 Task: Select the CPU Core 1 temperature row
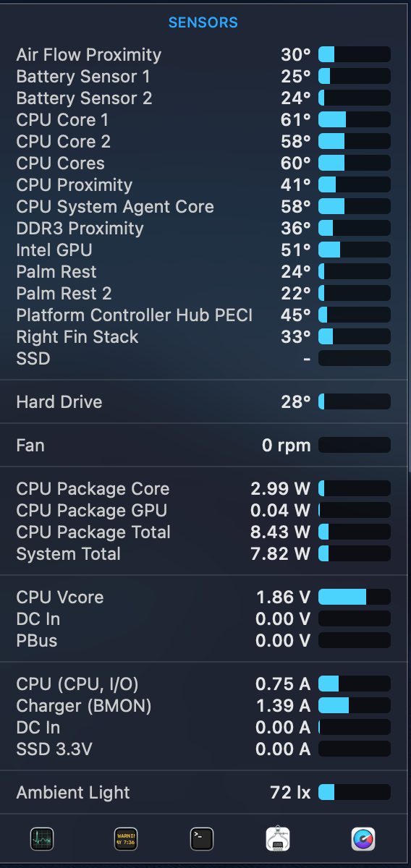[x=203, y=119]
